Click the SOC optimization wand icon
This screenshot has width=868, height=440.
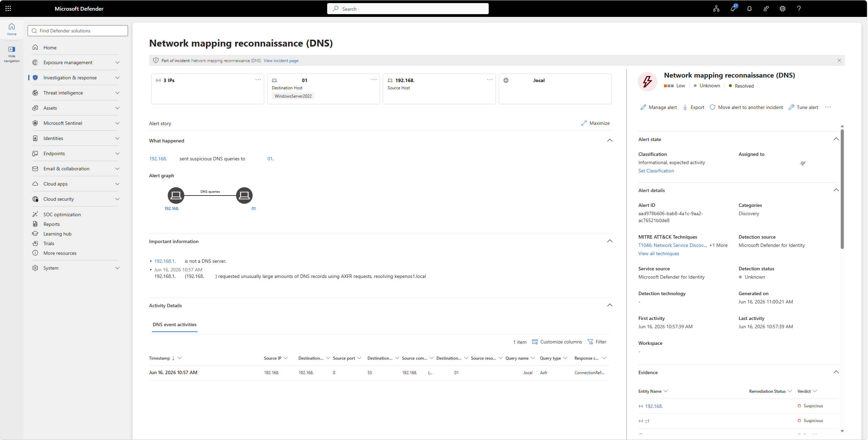pos(35,214)
